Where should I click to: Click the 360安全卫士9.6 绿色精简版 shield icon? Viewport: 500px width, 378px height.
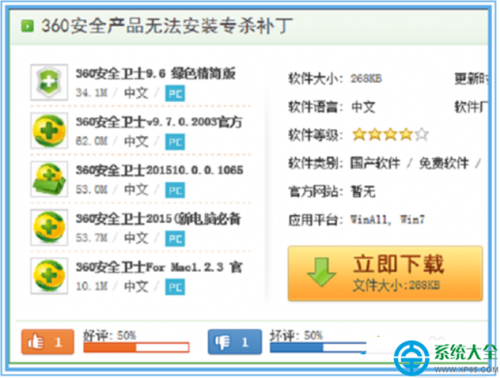49,82
